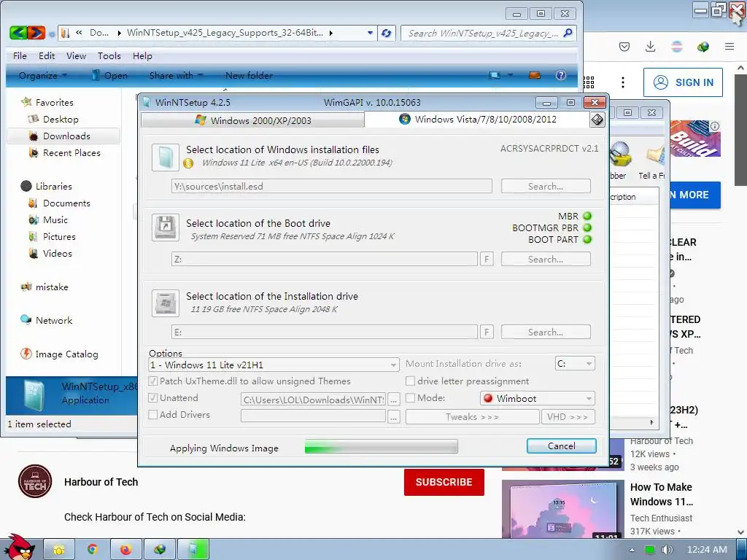The height and width of the screenshot is (560, 747).
Task: Open the Windows edition dropdown
Action: 274,365
